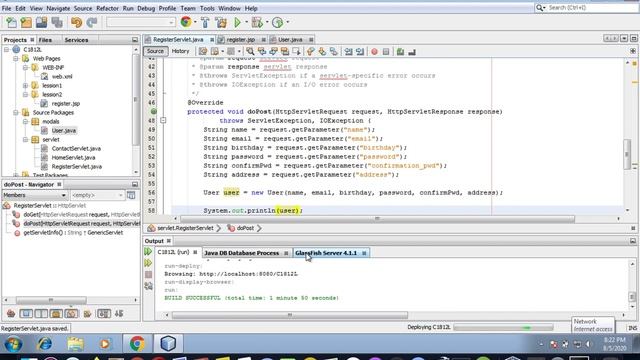Click the Output panel horizontal scrollbar
Screen dimensions: 640x360
coord(290,315)
